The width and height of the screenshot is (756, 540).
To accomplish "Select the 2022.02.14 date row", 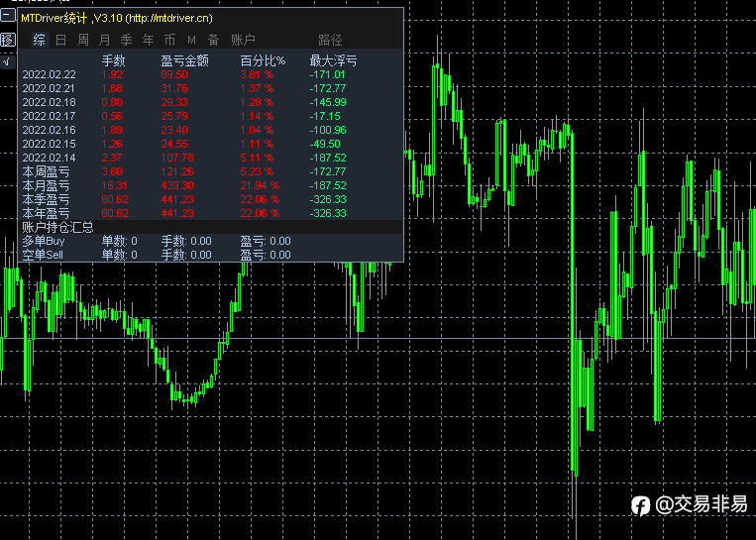I will pos(50,159).
